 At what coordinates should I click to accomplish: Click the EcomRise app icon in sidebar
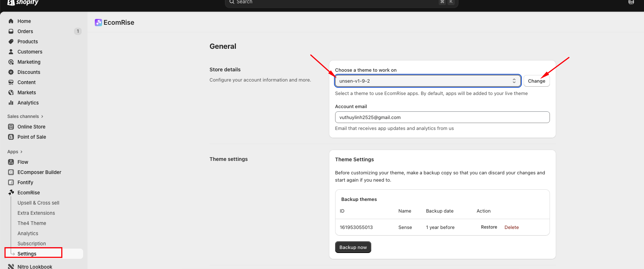[11, 193]
